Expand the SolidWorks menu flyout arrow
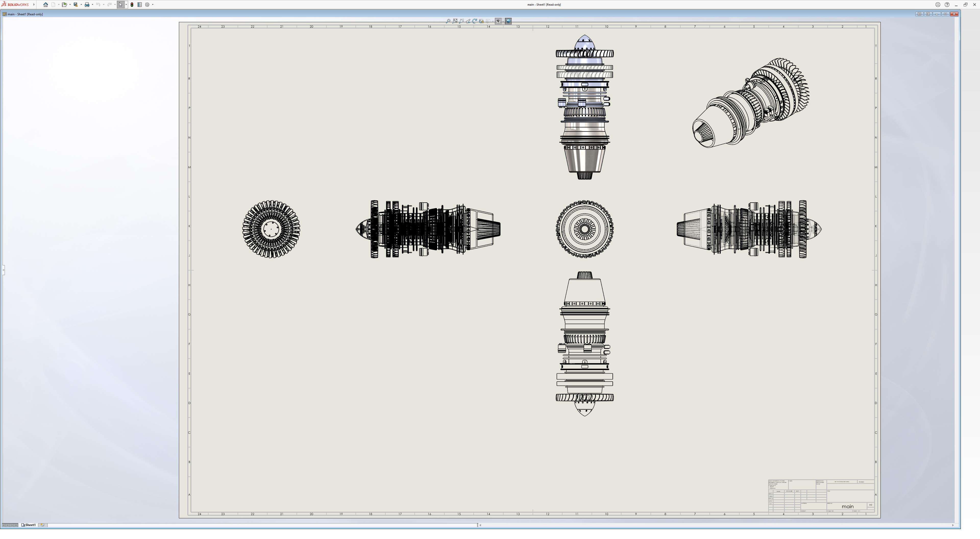Image resolution: width=980 pixels, height=539 pixels. [34, 5]
